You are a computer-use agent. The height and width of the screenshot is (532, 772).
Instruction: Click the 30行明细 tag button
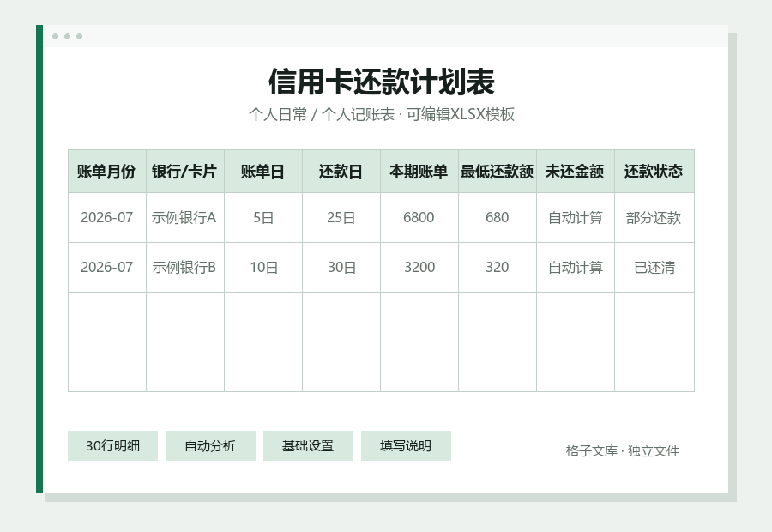pyautogui.click(x=112, y=446)
